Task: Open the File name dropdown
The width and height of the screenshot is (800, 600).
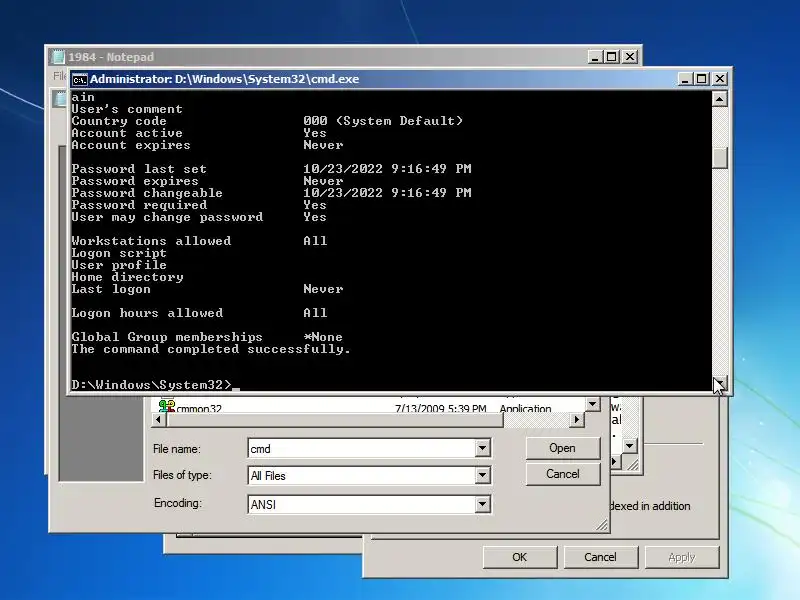Action: point(482,448)
